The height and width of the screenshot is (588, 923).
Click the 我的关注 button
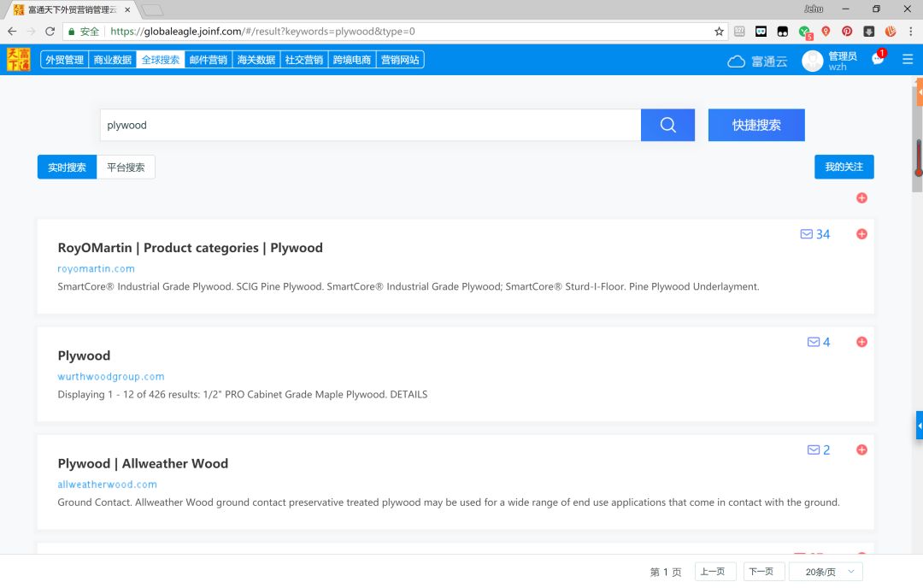(x=844, y=167)
